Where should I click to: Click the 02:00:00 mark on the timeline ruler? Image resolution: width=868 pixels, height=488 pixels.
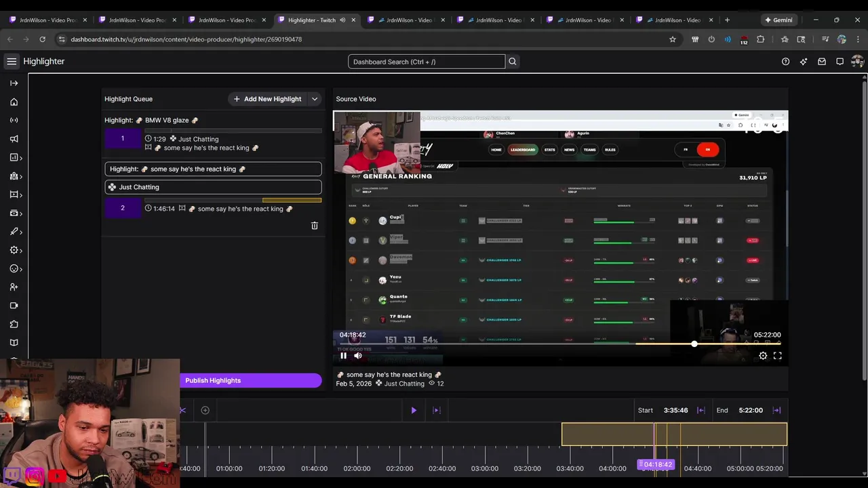coord(357,468)
